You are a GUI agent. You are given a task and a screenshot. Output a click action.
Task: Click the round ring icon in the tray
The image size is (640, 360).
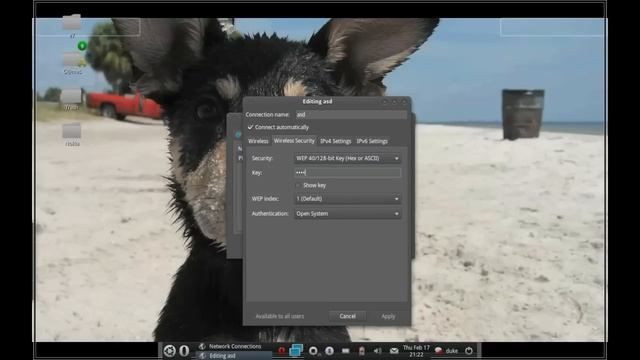click(313, 351)
